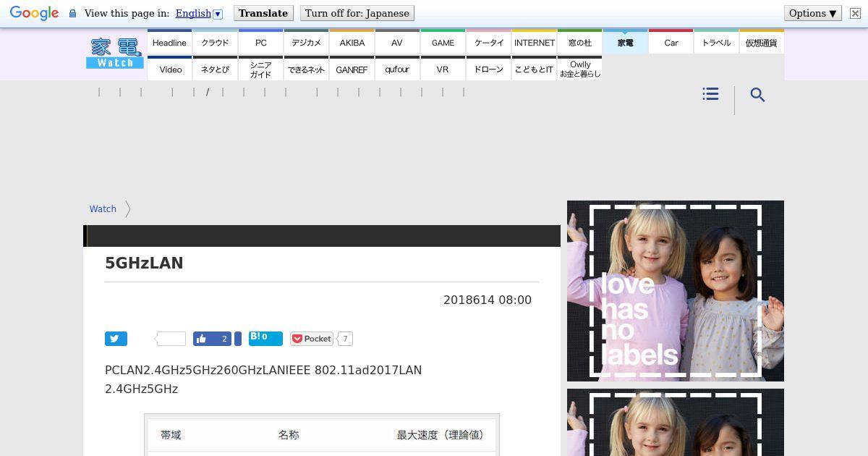Save article to Pocket
The height and width of the screenshot is (456, 868).
click(312, 339)
